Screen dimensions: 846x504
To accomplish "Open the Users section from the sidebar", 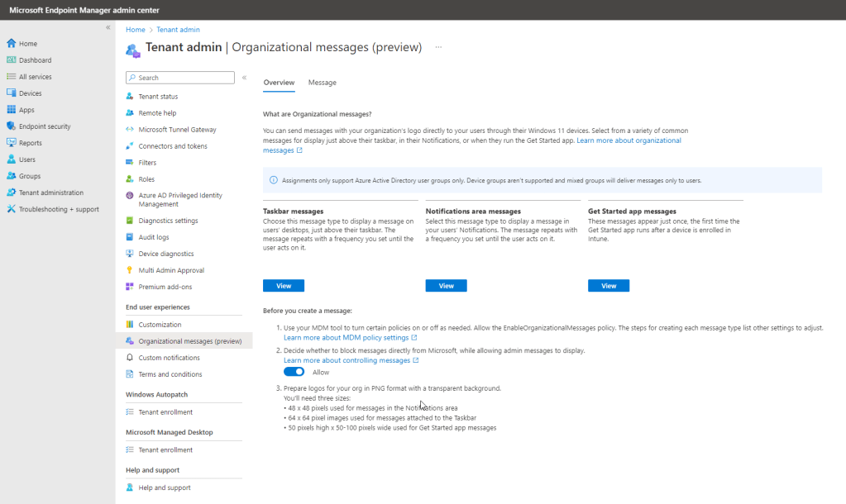I will pyautogui.click(x=10, y=159).
